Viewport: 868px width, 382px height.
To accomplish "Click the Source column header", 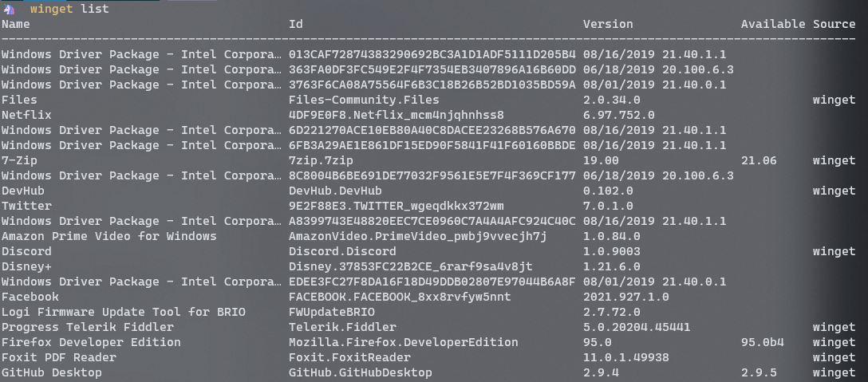I will tap(834, 24).
